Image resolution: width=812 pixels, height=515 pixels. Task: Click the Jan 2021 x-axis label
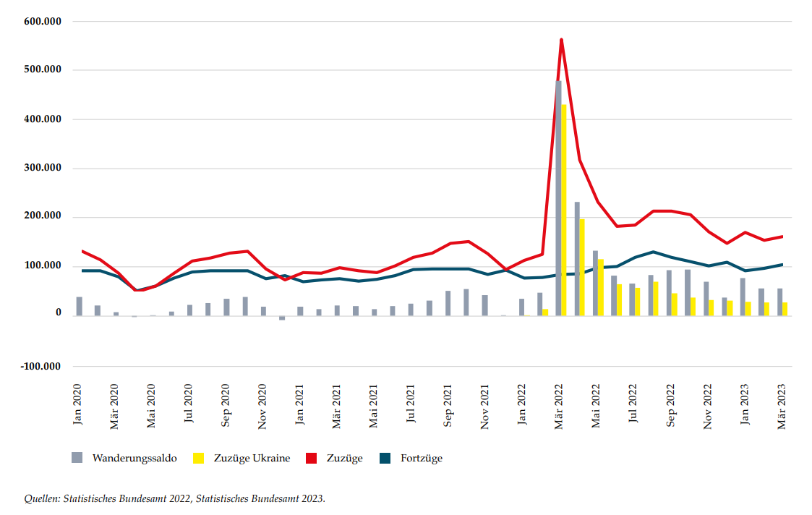click(300, 404)
